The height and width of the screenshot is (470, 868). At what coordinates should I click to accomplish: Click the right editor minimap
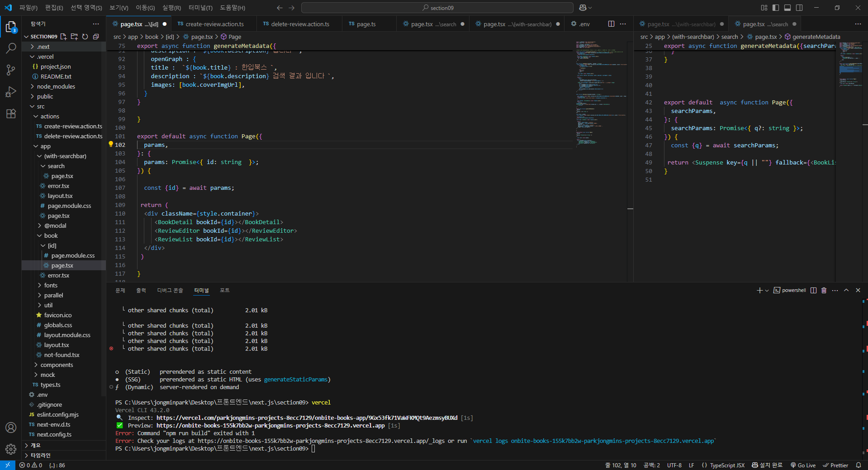point(850,66)
